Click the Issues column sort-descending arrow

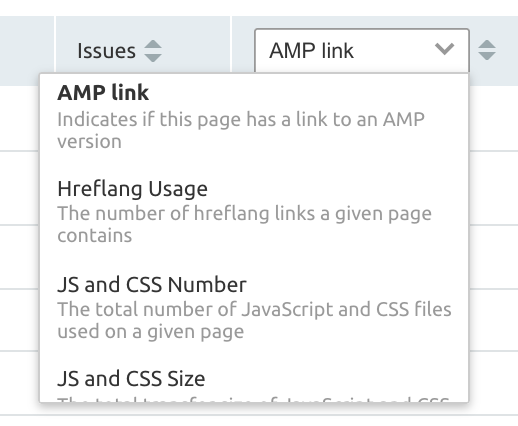[x=153, y=57]
